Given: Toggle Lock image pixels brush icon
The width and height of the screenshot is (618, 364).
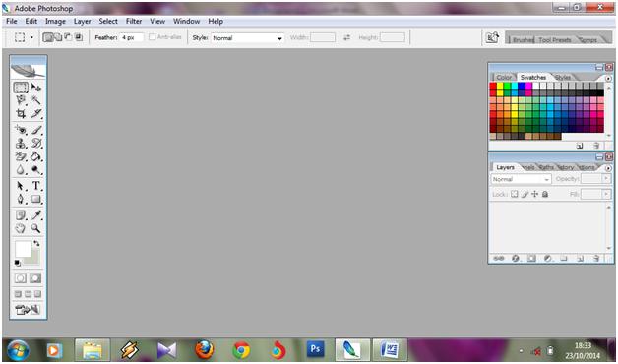Looking at the screenshot, I should 525,194.
